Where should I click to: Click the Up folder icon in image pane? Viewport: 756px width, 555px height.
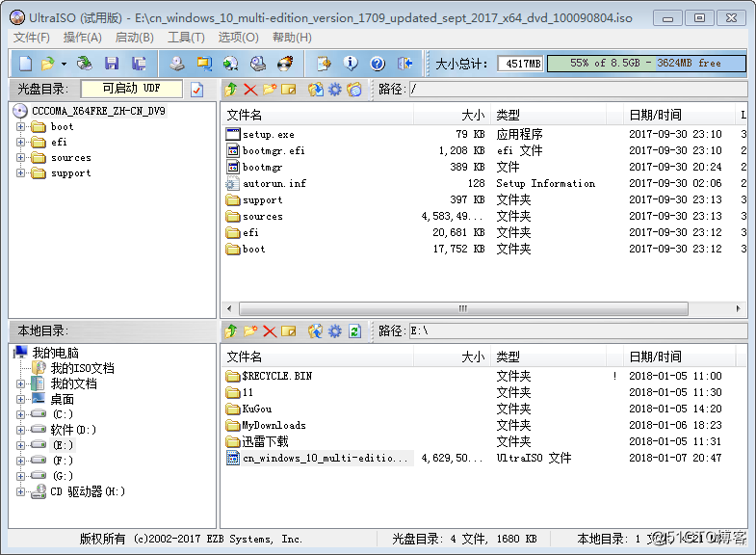coord(230,90)
